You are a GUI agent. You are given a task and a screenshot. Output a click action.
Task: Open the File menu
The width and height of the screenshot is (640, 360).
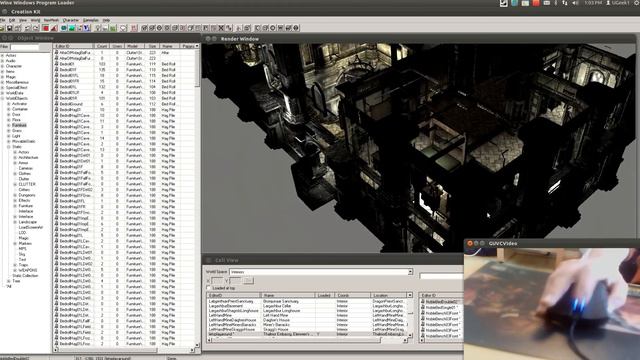coord(2,20)
